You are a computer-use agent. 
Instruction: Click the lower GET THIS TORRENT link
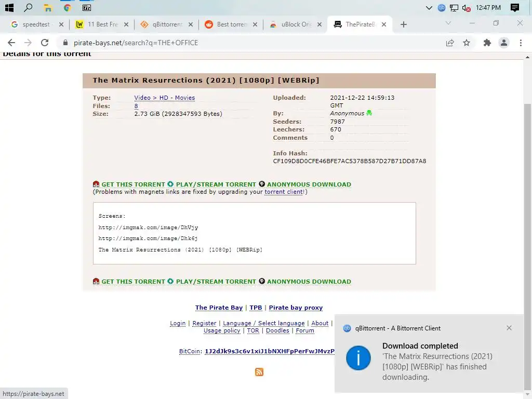coord(133,282)
